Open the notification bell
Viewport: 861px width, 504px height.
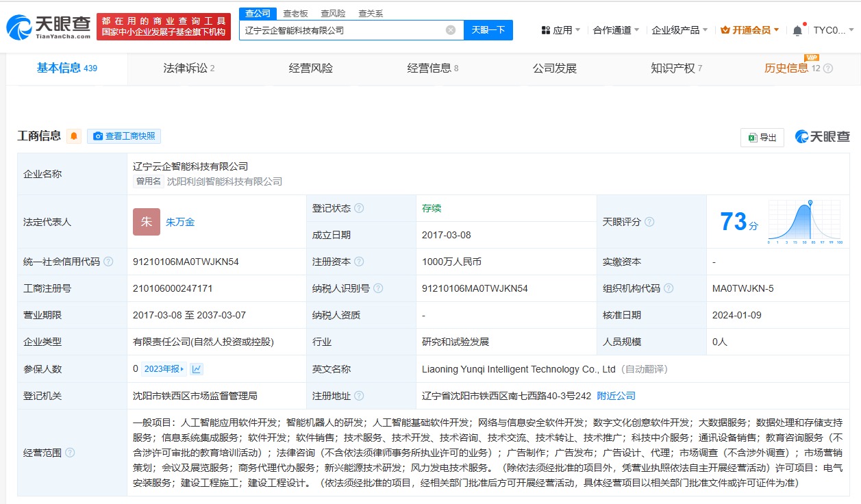tap(797, 30)
